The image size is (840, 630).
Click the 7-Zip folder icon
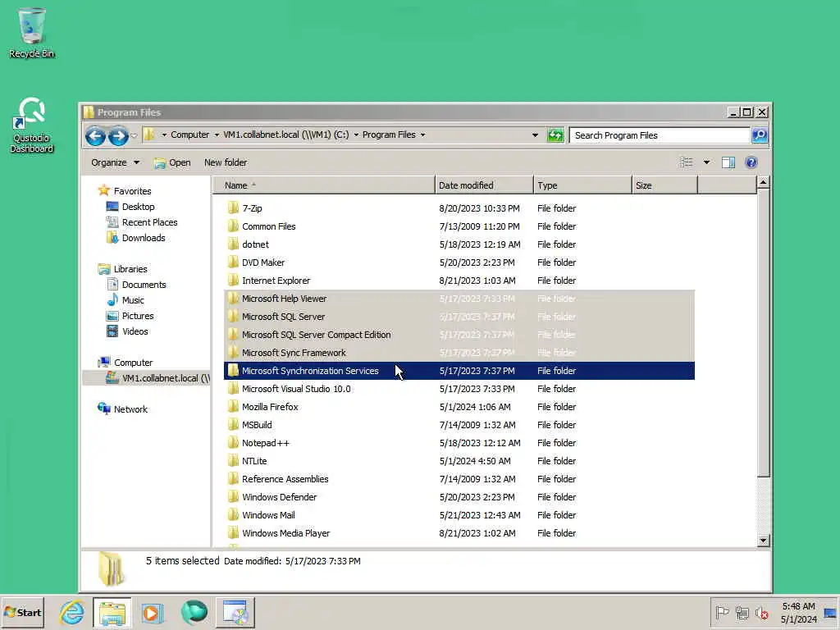coord(233,208)
